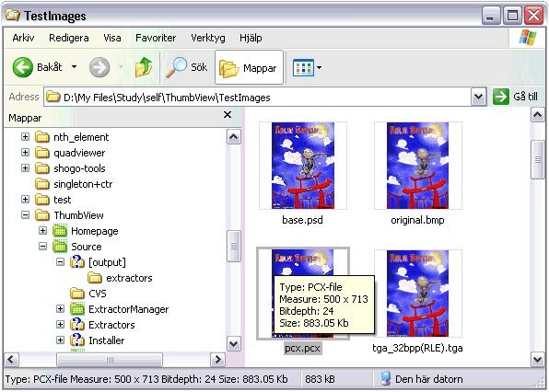
Task: Toggle the Mappar folders pane button
Action: click(x=249, y=67)
